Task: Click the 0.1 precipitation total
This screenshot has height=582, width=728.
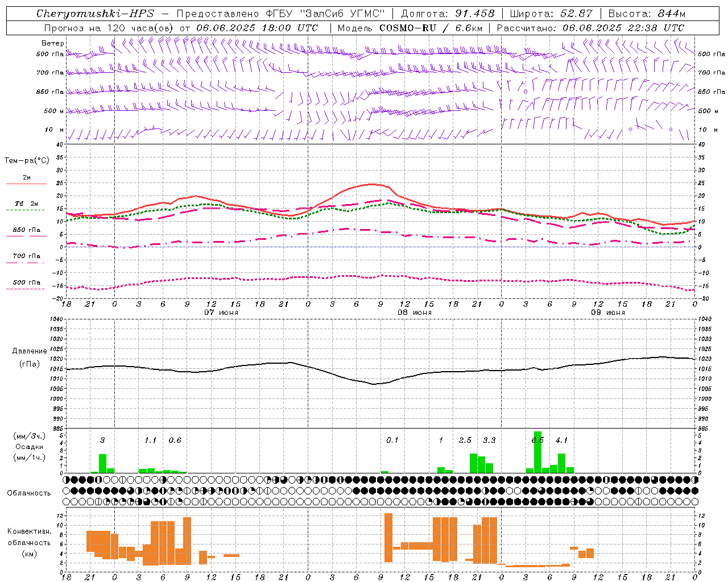Action: pyautogui.click(x=392, y=440)
